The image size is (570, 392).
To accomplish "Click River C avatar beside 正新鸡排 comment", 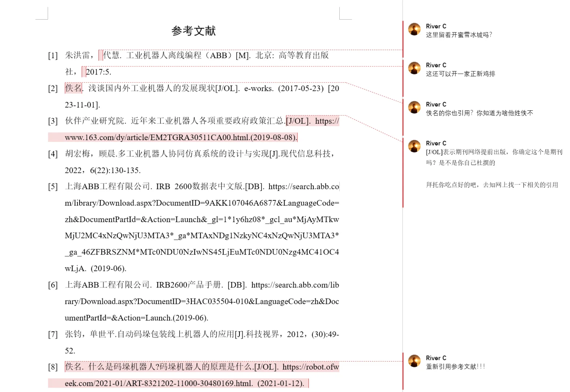I will [x=414, y=68].
